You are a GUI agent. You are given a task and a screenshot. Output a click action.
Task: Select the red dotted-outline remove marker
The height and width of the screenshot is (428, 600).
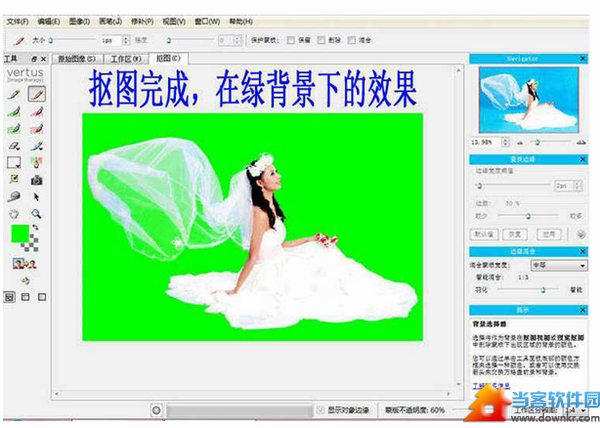tap(36, 129)
